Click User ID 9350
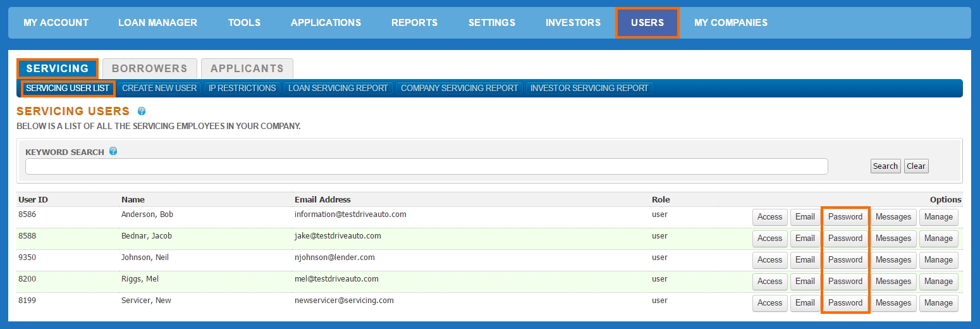 (27, 258)
